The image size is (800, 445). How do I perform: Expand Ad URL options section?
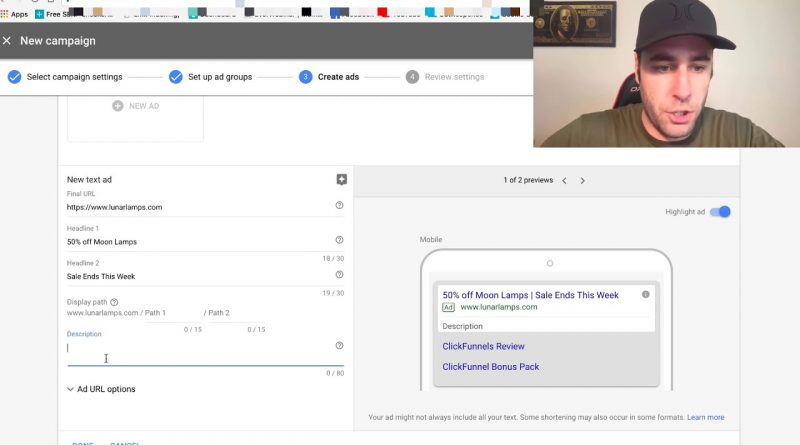[101, 389]
